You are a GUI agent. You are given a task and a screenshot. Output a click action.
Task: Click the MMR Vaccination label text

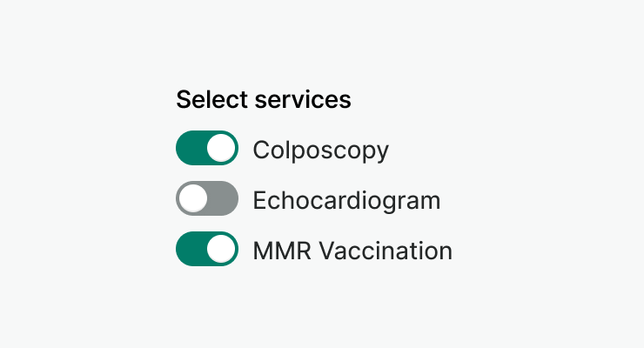pyautogui.click(x=352, y=251)
